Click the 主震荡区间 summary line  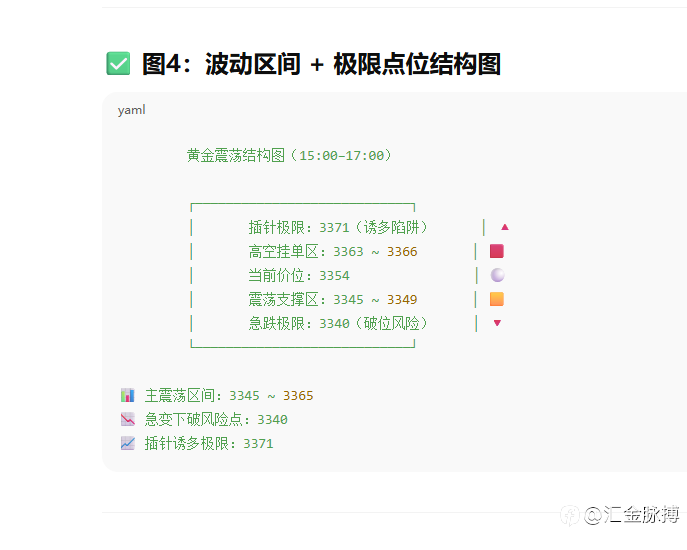[229, 395]
